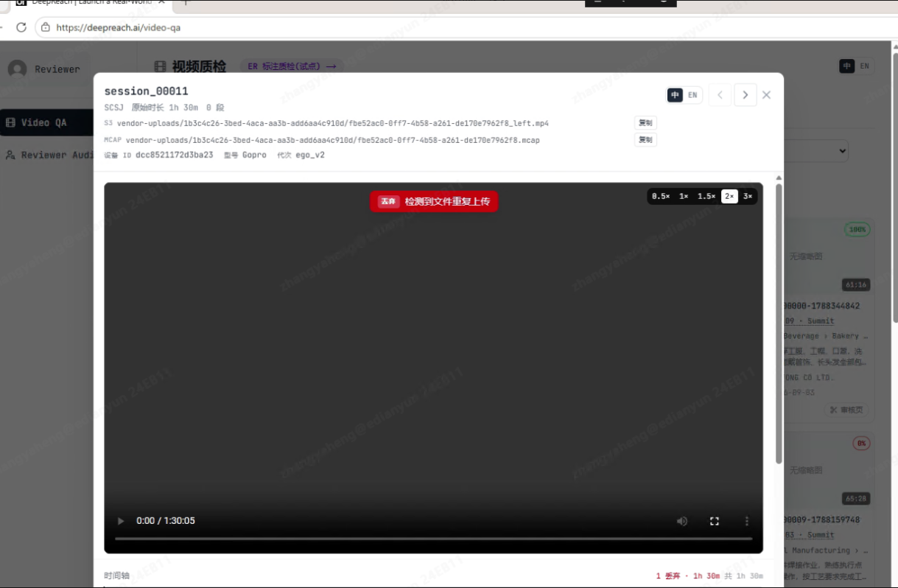Click the red 检测到文件重复上传 discard banner
This screenshot has width=898, height=588.
tap(434, 201)
